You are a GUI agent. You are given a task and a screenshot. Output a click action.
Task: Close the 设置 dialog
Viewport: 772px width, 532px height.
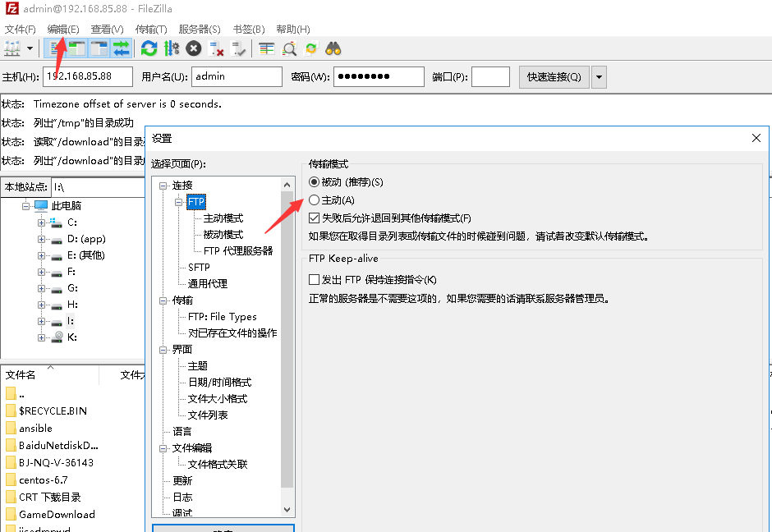[756, 138]
